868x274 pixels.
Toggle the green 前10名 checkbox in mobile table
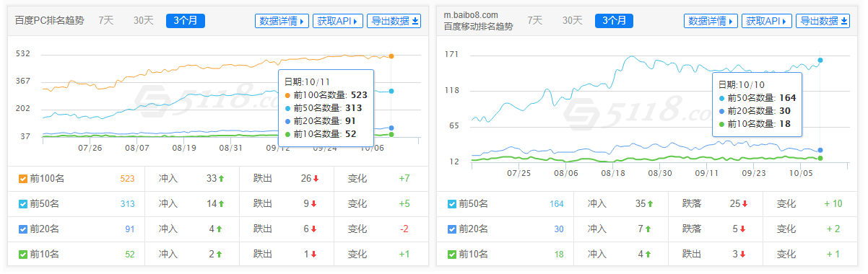(x=452, y=255)
